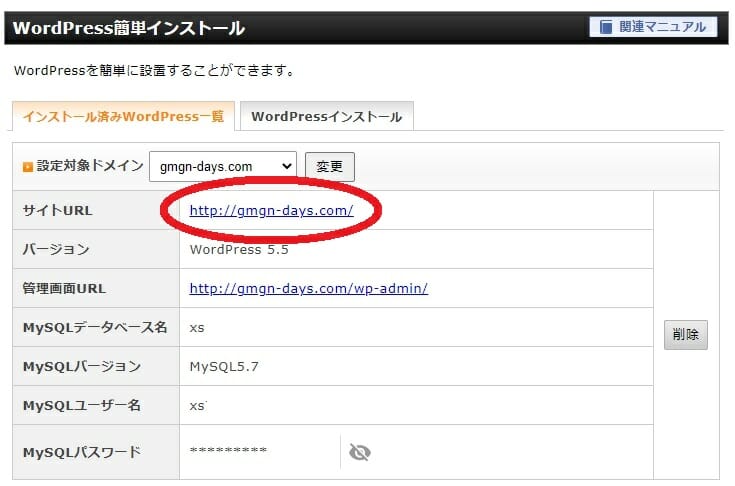Select the WordPress 5.5 version text

pyautogui.click(x=239, y=249)
